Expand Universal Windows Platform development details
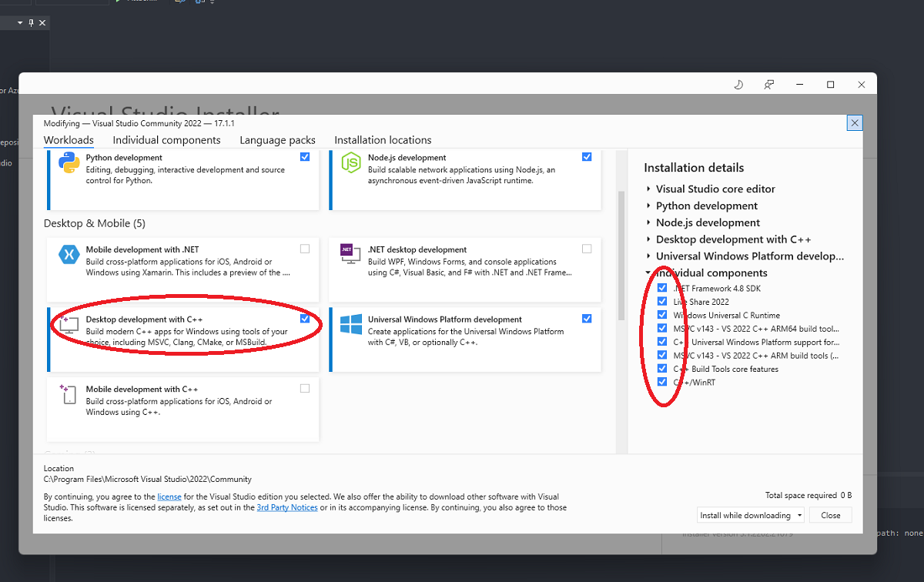The width and height of the screenshot is (924, 582). tap(649, 256)
